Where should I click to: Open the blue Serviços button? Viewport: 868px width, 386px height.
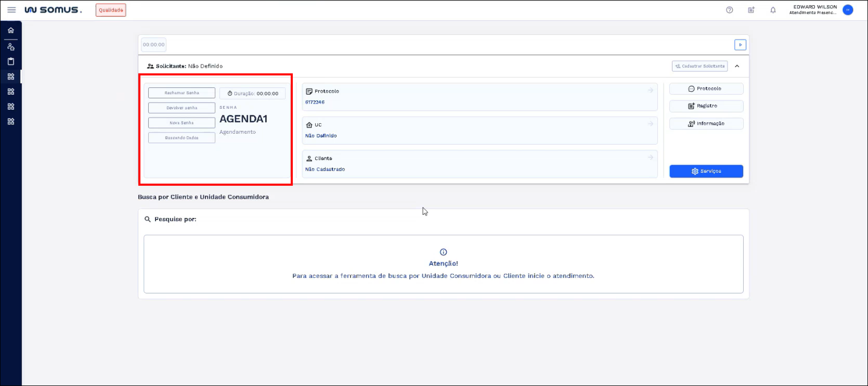coord(706,171)
